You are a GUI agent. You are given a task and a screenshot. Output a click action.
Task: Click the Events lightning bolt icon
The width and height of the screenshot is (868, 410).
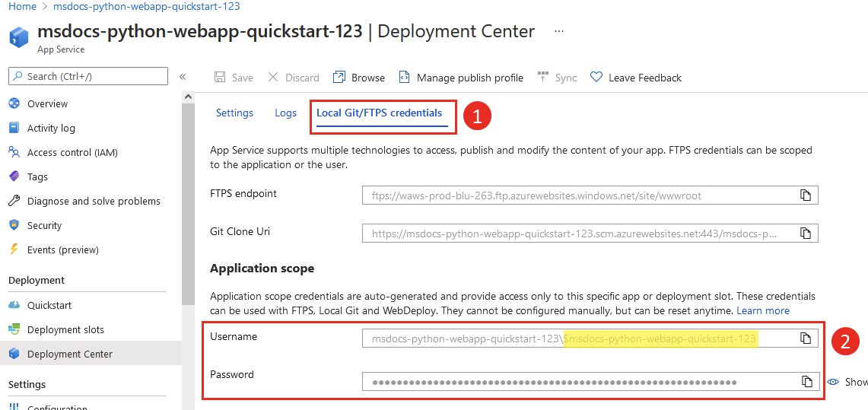coord(14,249)
